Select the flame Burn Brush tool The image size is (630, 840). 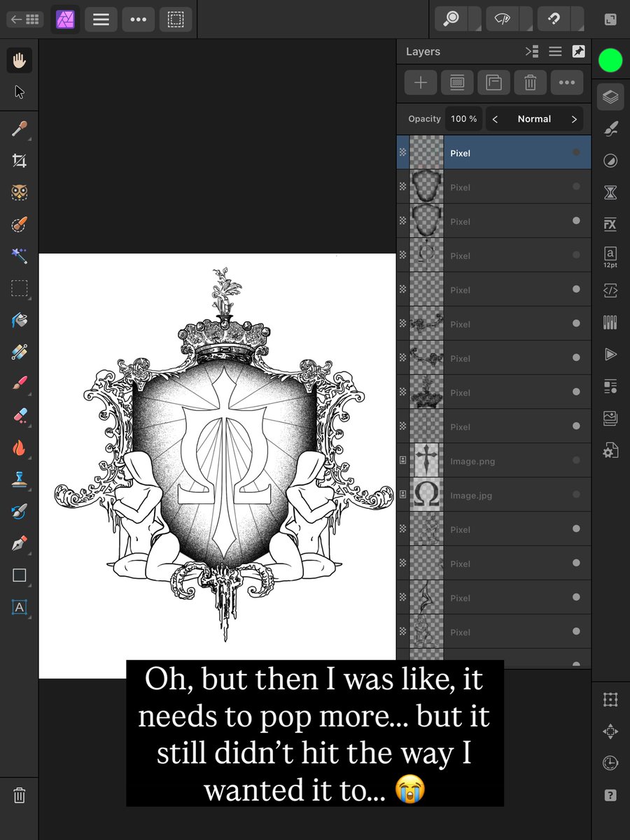pos(19,448)
